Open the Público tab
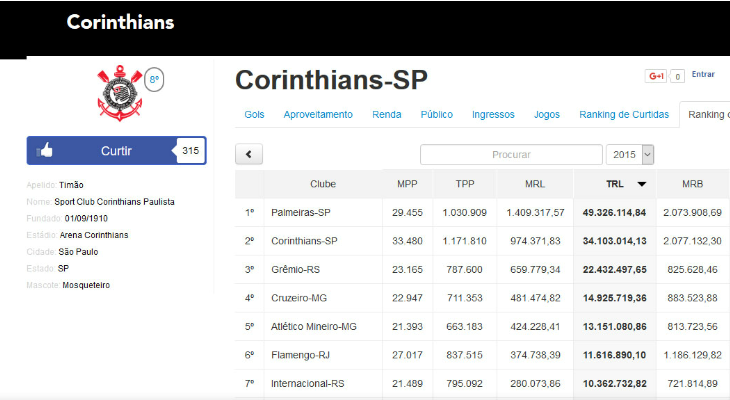The image size is (730, 400). point(436,115)
